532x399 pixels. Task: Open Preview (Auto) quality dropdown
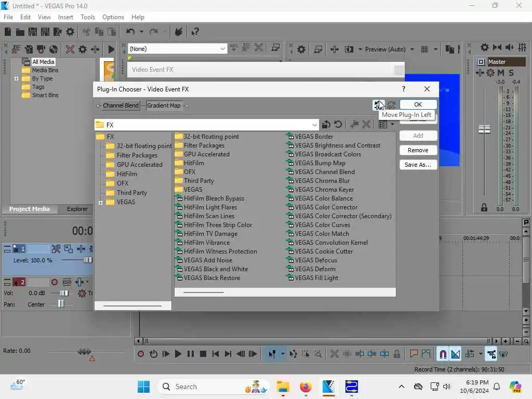[412, 49]
